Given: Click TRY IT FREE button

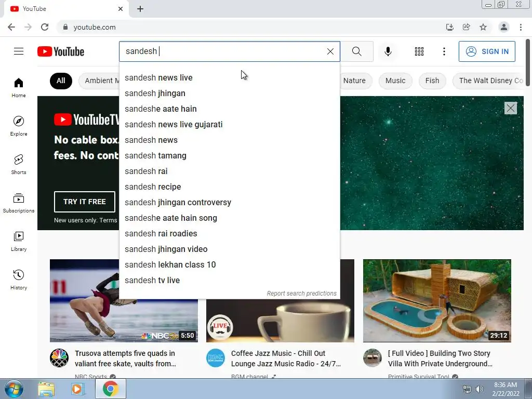Looking at the screenshot, I should 85,202.
